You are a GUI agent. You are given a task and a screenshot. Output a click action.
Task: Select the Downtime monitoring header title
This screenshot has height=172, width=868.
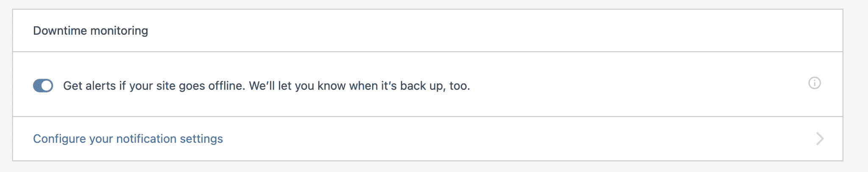(x=91, y=31)
